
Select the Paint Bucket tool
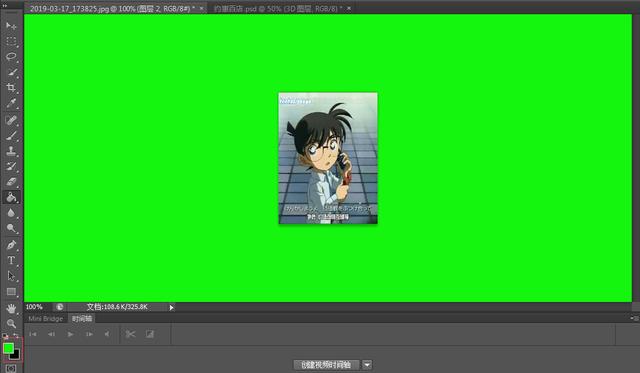(x=11, y=198)
